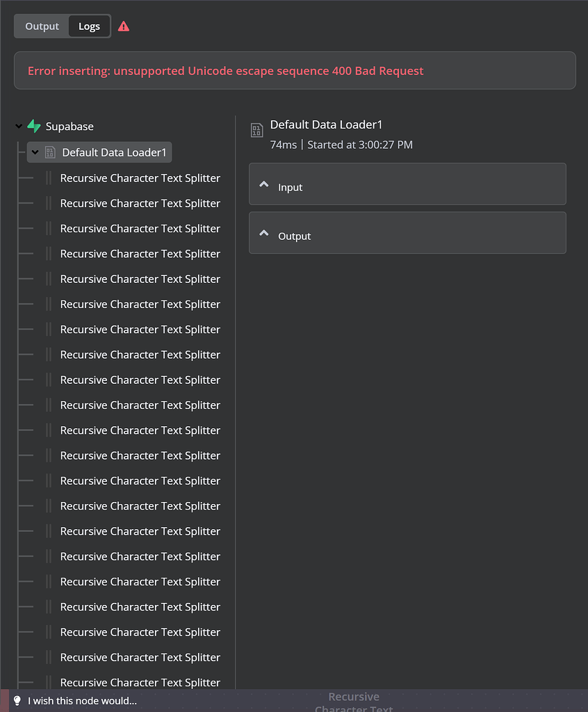Select the third Recursive Character Text Splitter entry

140,228
